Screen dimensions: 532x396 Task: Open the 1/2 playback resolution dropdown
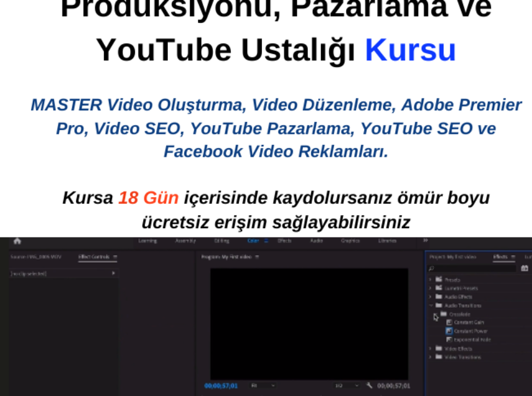click(346, 385)
